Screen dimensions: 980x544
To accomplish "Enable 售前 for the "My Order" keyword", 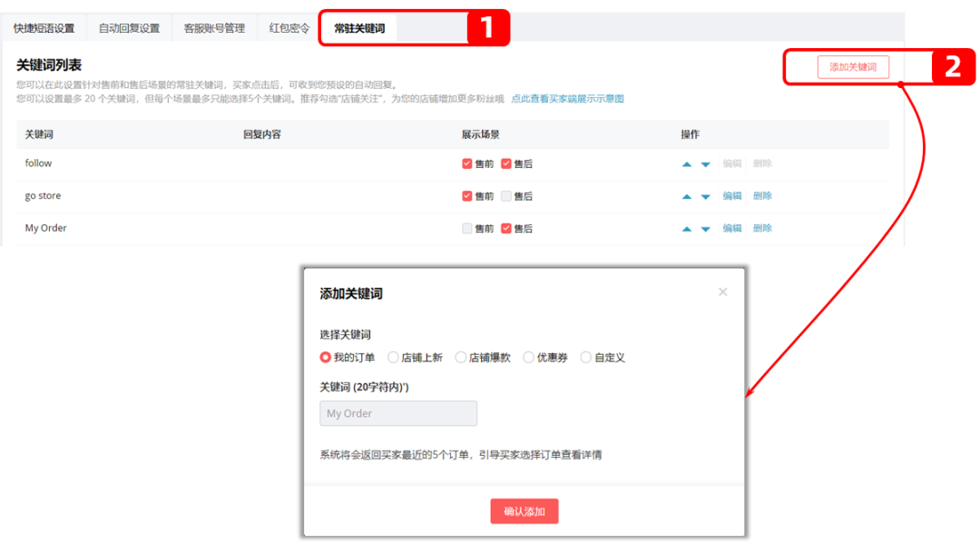I will [465, 228].
